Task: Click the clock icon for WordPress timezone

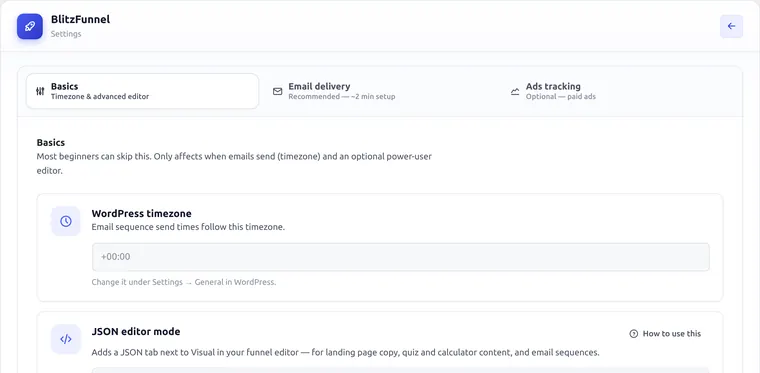Action: pyautogui.click(x=66, y=221)
